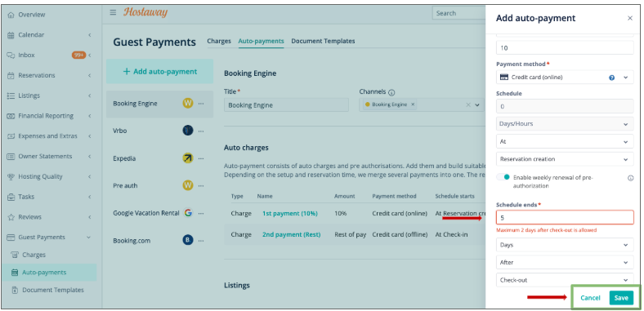This screenshot has height=311, width=644.
Task: Click the Vrbo channel badge icon
Action: tap(188, 131)
